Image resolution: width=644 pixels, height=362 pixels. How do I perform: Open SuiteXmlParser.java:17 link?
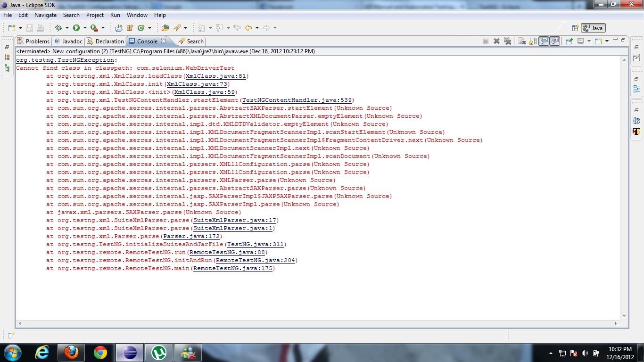coord(234,220)
